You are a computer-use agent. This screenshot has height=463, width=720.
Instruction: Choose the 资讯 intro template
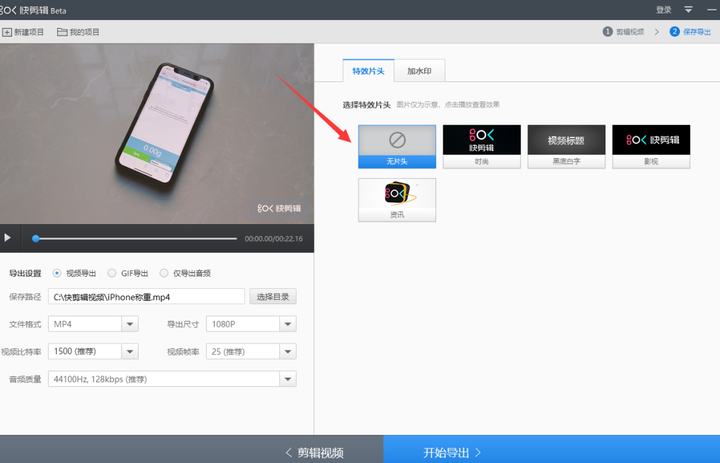397,200
